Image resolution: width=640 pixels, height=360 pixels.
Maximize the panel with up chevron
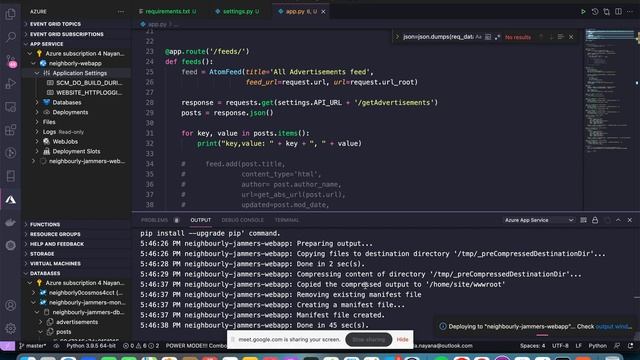coord(618,220)
